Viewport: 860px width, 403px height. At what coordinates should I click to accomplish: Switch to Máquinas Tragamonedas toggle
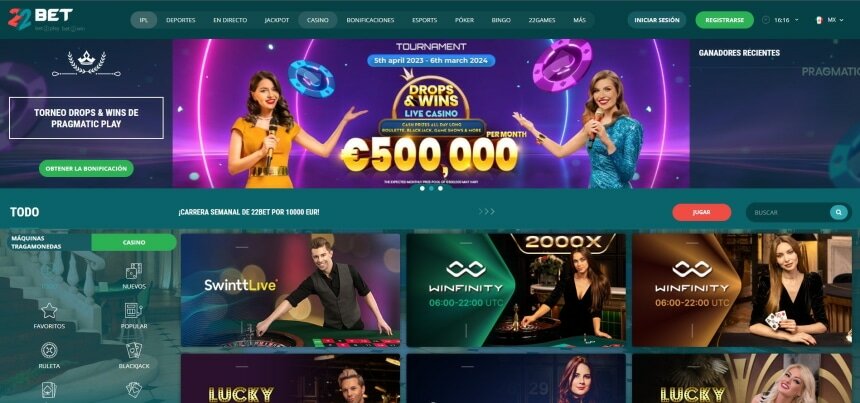[49, 242]
